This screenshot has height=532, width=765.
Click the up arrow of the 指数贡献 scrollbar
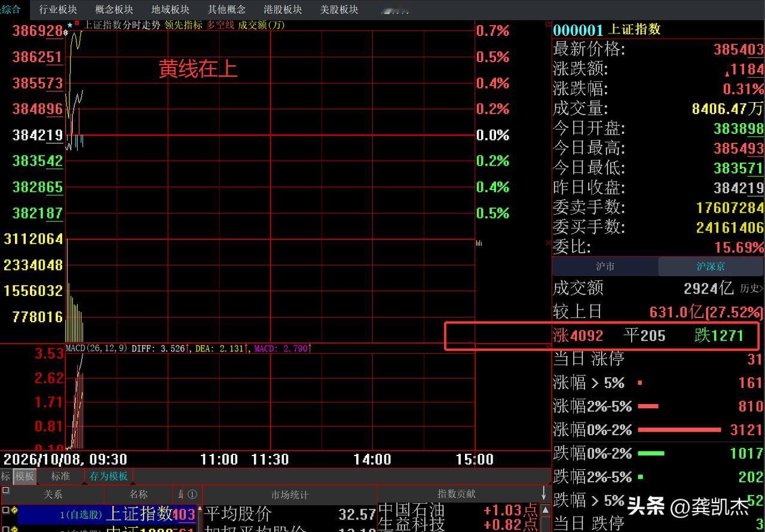(x=545, y=510)
